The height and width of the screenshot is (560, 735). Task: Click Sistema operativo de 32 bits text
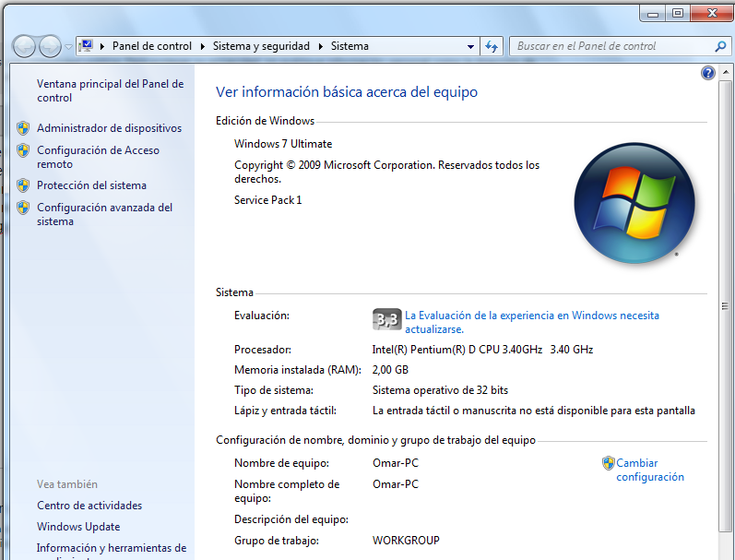pyautogui.click(x=440, y=390)
